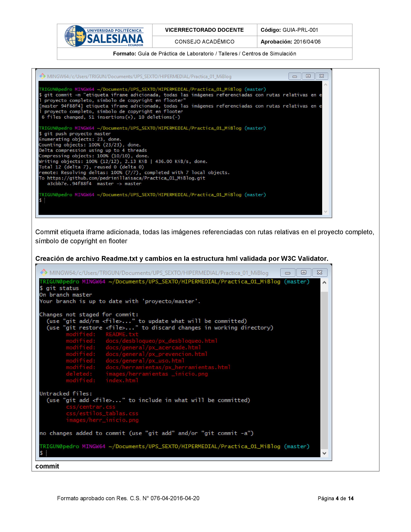Close the lower MINGW64 terminal window
The height and width of the screenshot is (532, 411).
coord(320,273)
